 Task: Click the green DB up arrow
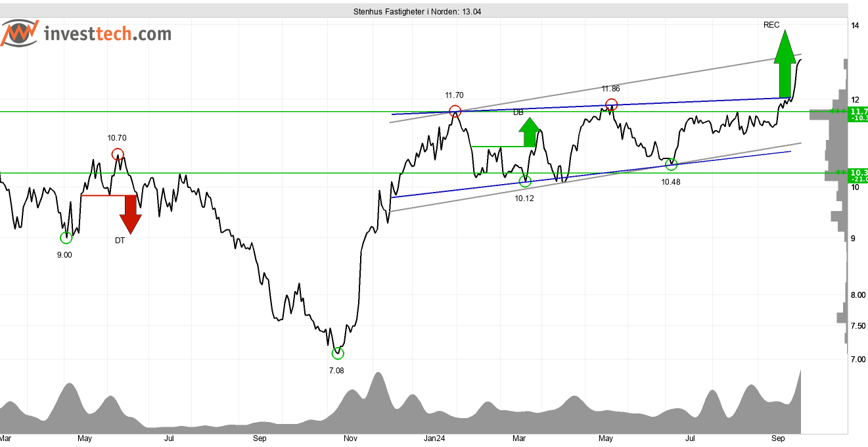coord(531,133)
